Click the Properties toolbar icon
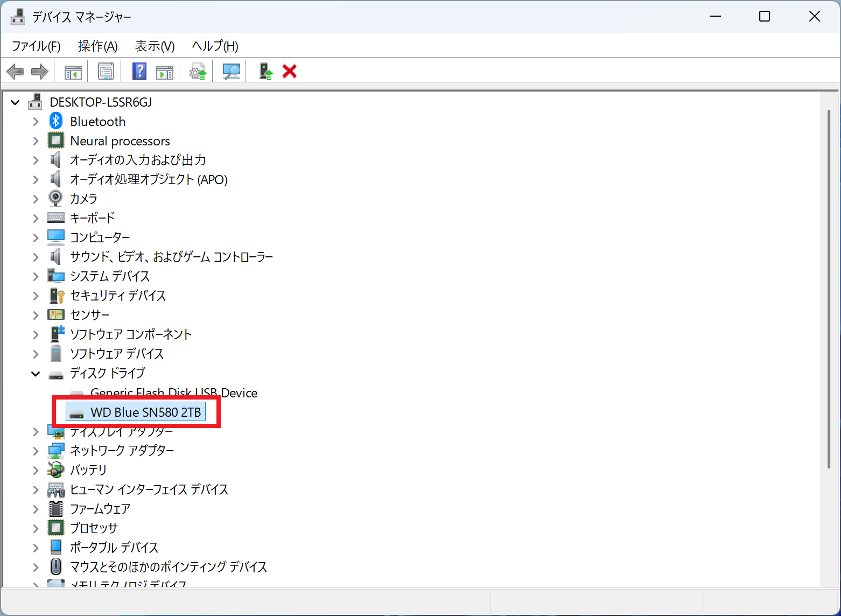This screenshot has width=841, height=616. point(106,71)
